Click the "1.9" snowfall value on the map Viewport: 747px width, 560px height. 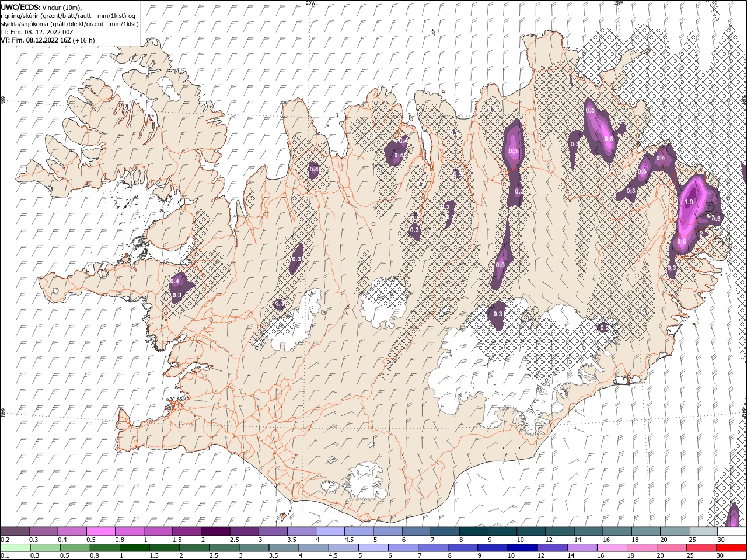[688, 202]
